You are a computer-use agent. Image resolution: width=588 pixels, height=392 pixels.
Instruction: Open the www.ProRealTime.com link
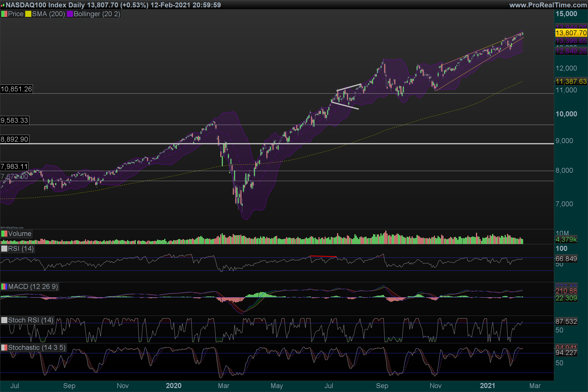tap(548, 5)
